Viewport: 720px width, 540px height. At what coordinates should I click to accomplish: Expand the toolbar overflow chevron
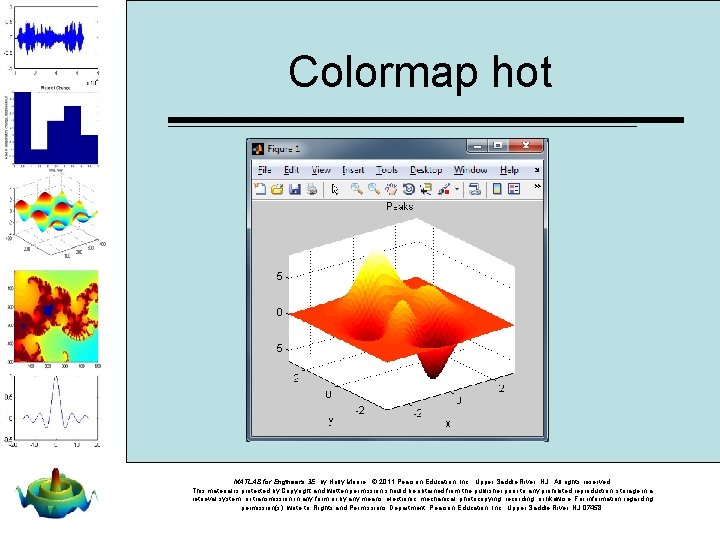(x=537, y=186)
